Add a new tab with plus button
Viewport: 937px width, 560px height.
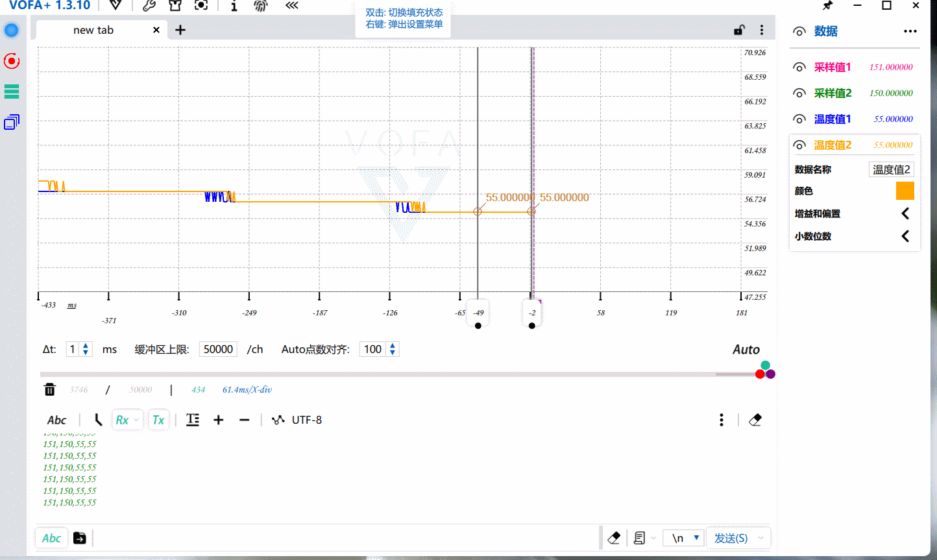[180, 30]
